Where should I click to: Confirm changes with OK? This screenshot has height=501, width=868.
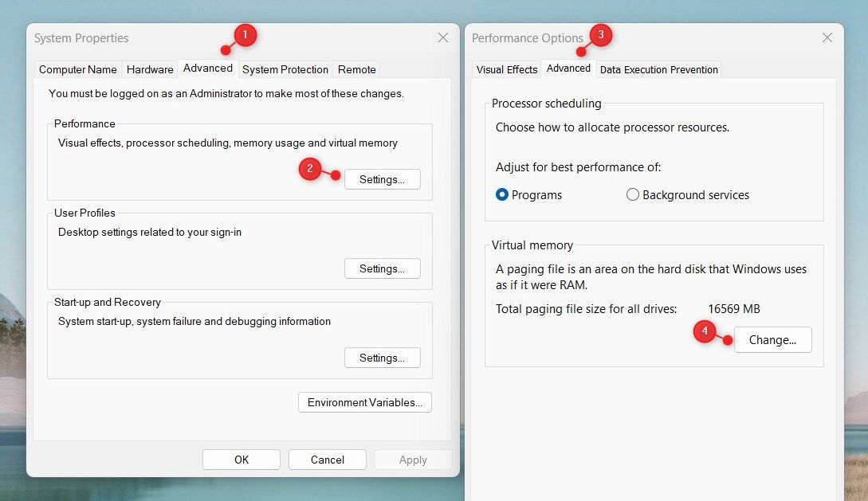241,460
